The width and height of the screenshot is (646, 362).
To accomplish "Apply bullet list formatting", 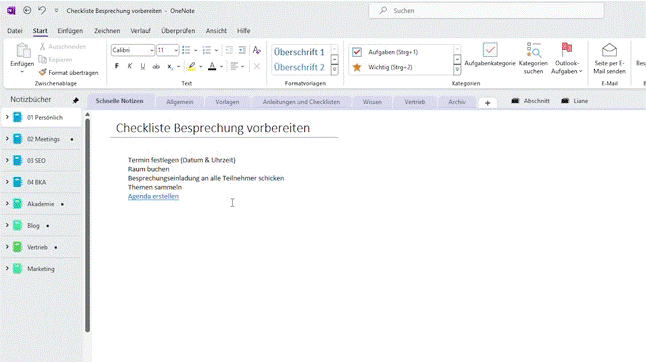I will coord(186,50).
